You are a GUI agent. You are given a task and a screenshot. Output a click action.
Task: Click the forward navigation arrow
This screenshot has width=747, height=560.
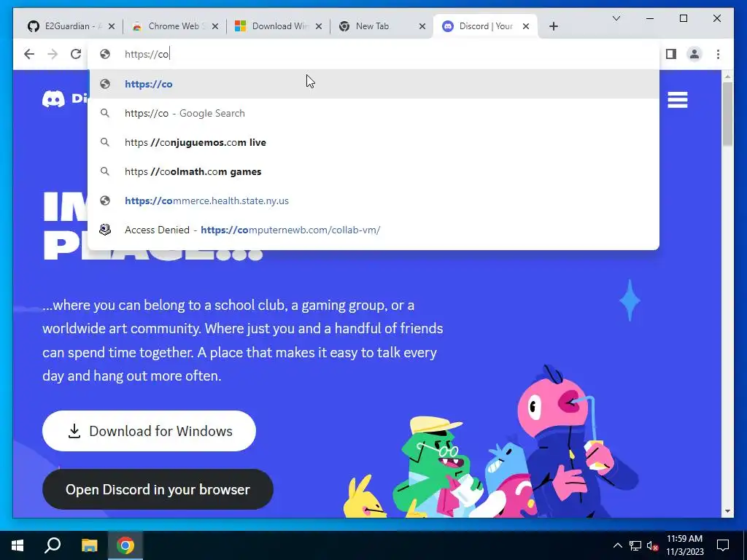pos(53,54)
